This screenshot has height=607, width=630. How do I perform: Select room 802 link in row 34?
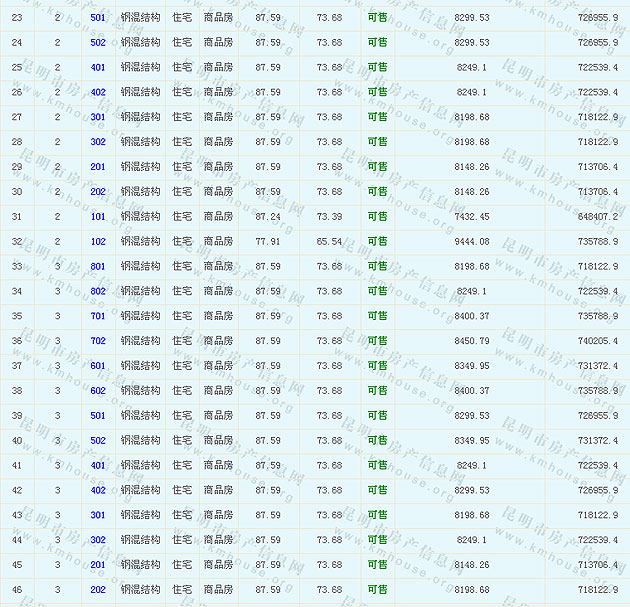tap(97, 292)
